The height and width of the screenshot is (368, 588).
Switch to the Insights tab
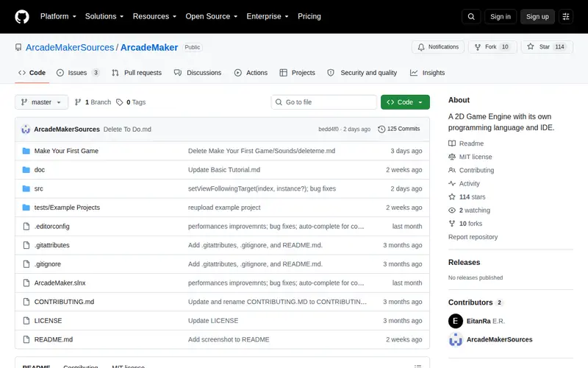click(x=428, y=73)
